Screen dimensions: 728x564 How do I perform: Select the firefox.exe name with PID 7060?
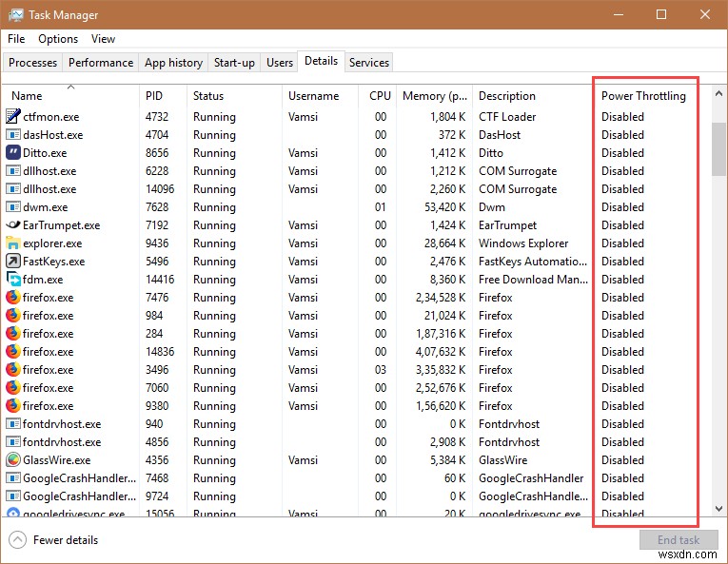(48, 388)
